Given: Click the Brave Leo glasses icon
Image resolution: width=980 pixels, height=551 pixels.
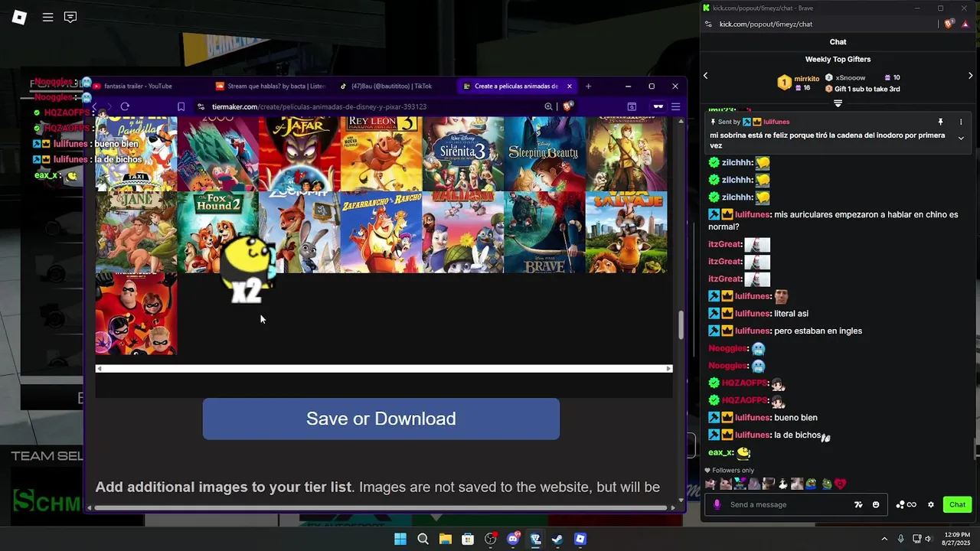Looking at the screenshot, I should [x=658, y=106].
